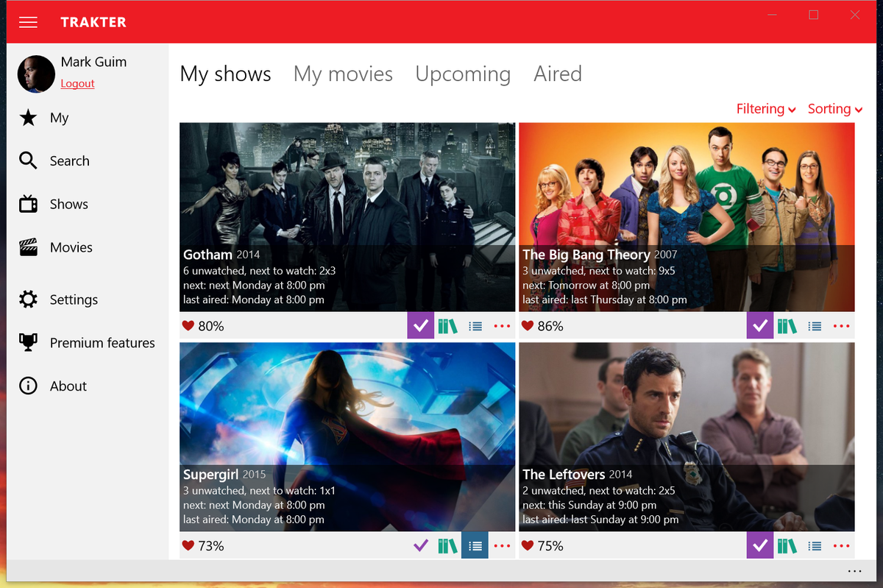Click The Big Bang Theory heart icon
883x588 pixels.
tap(527, 326)
